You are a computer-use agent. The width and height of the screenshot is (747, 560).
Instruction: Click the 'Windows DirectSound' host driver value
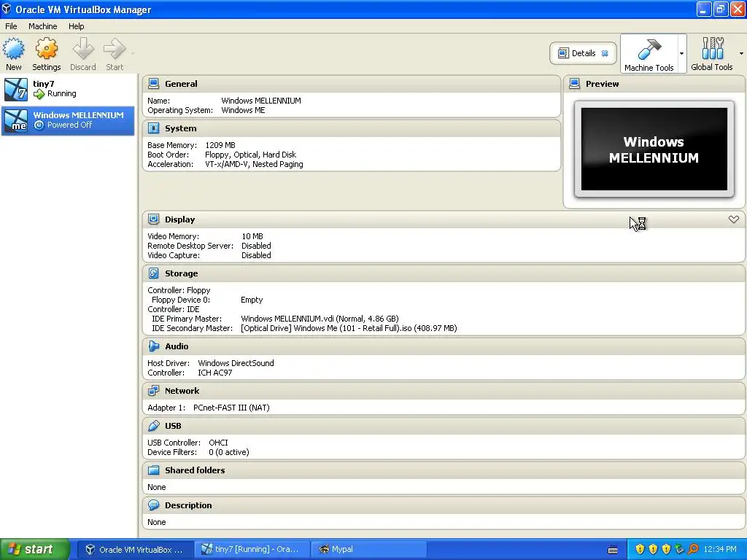click(x=236, y=363)
